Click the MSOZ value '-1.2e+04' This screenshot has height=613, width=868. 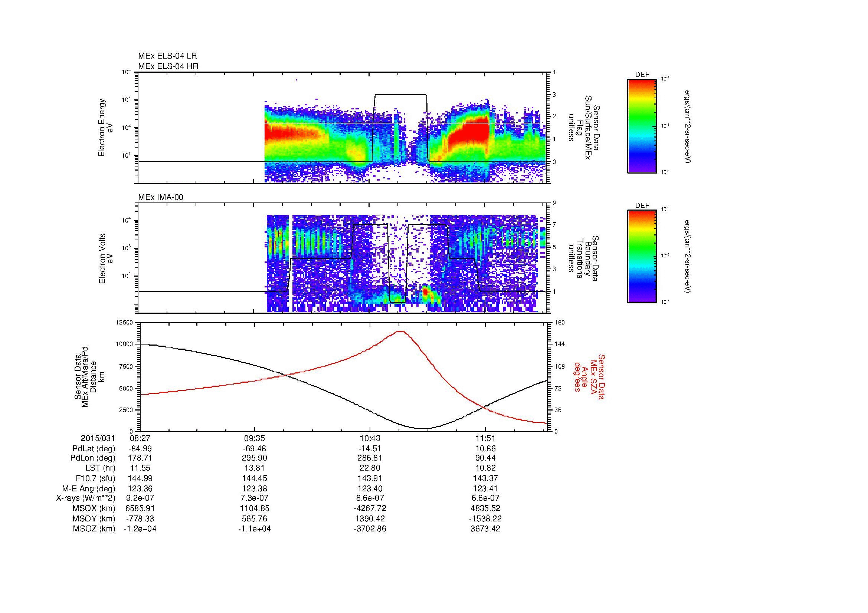coord(140,529)
